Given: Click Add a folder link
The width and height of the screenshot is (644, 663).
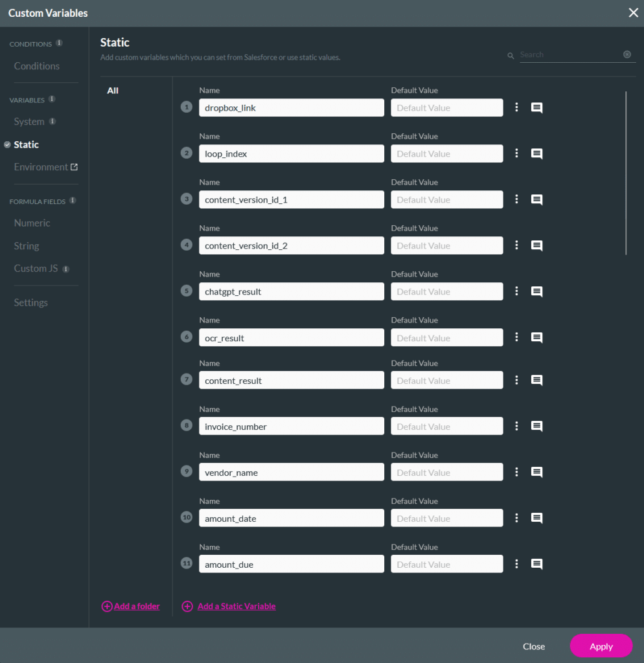Looking at the screenshot, I should click(136, 607).
